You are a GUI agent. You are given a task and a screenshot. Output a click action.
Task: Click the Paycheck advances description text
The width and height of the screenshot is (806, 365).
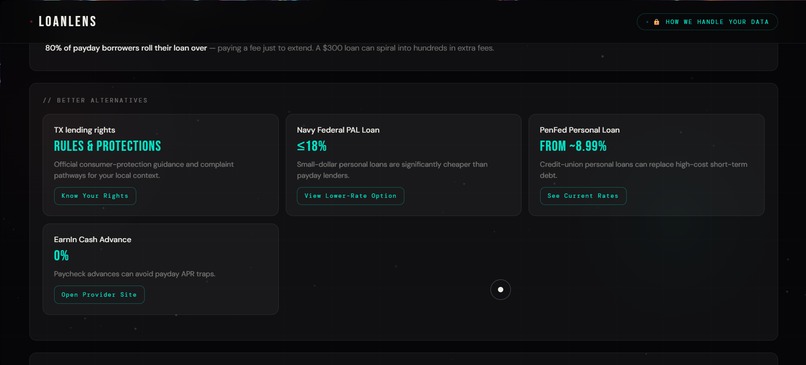[135, 274]
